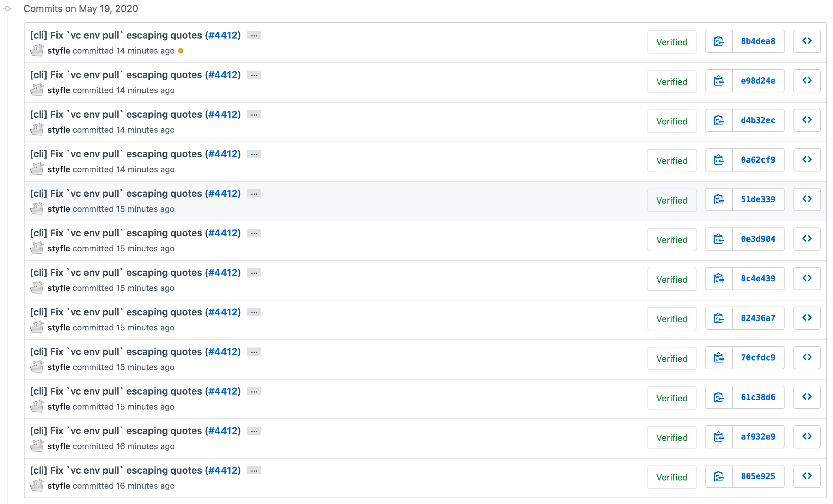Expand commit message for the 51de339 commit
This screenshot has height=504, width=833.
tap(254, 193)
